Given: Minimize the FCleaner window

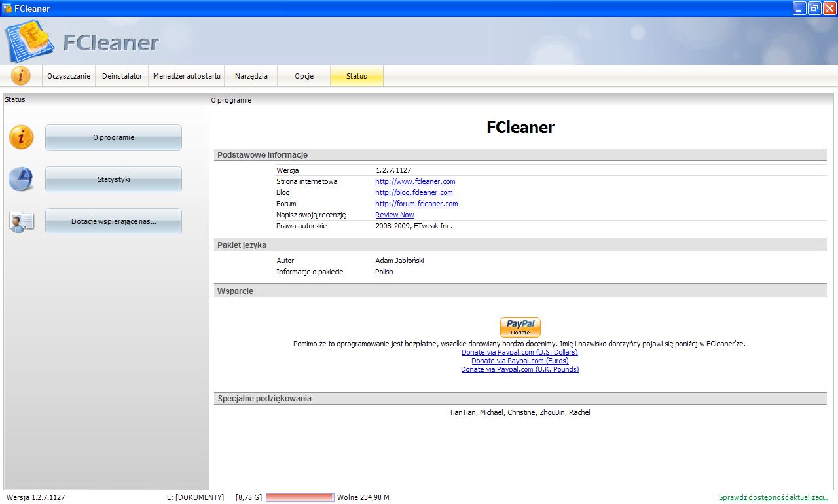Looking at the screenshot, I should pos(799,8).
